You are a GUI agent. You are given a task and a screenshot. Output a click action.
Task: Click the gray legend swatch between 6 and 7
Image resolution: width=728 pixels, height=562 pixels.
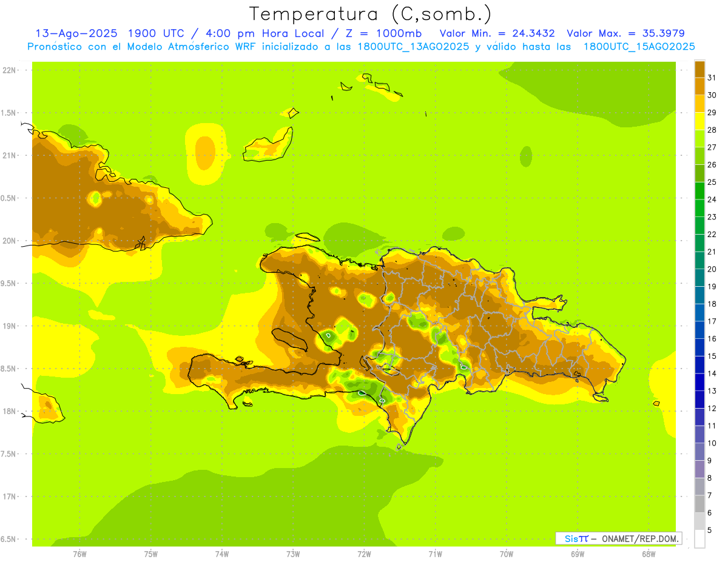click(699, 504)
